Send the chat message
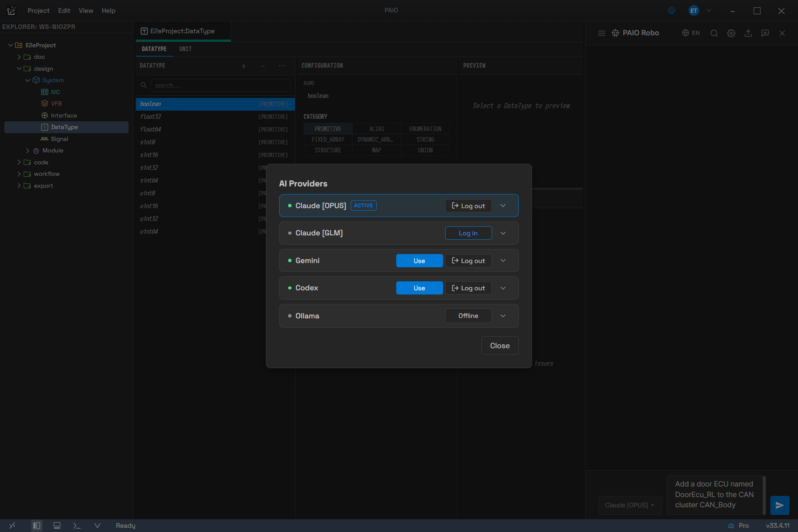The image size is (798, 532). point(780,505)
